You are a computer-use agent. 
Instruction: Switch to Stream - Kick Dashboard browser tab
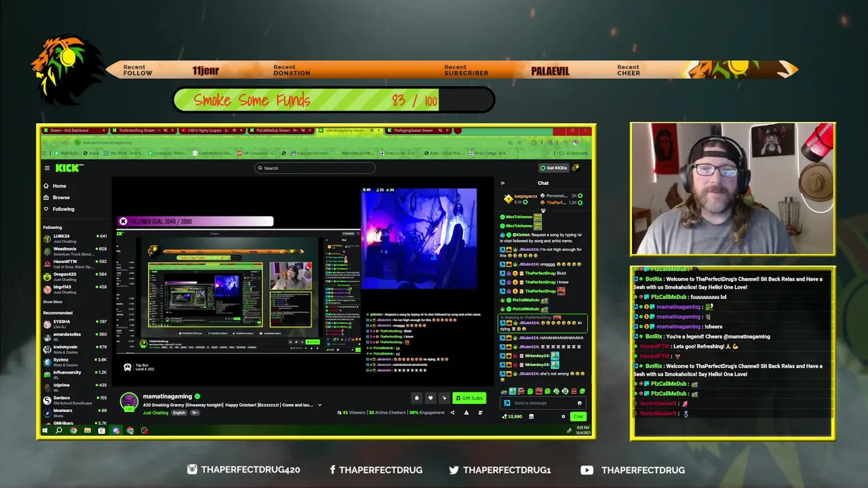point(73,130)
